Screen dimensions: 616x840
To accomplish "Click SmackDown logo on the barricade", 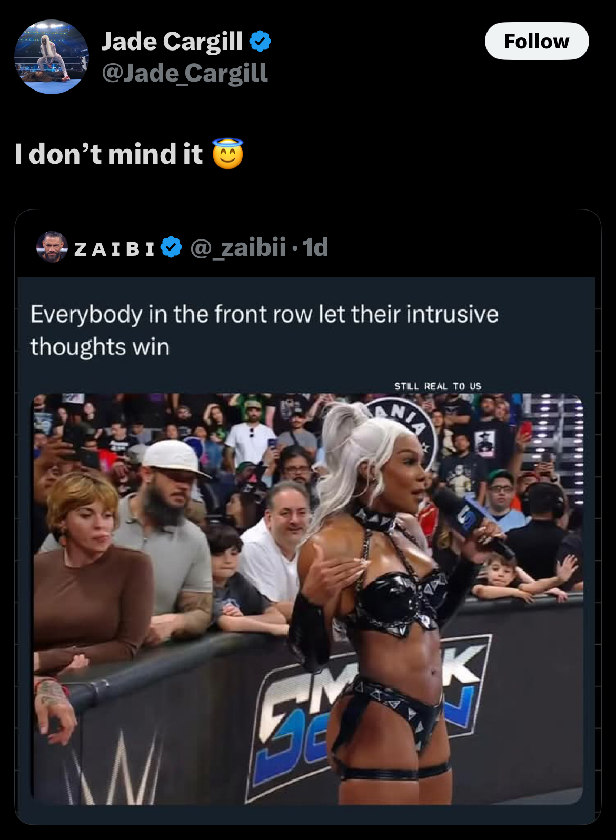I will click(x=369, y=711).
